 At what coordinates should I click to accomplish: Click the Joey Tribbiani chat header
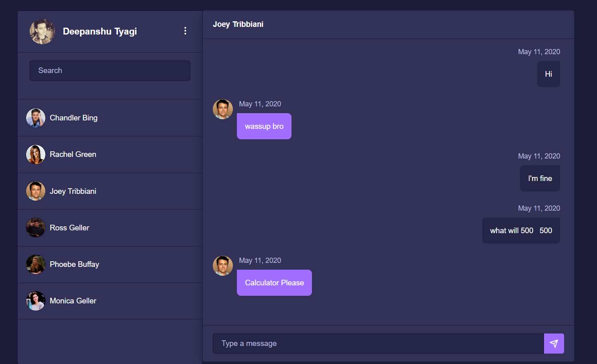[238, 24]
